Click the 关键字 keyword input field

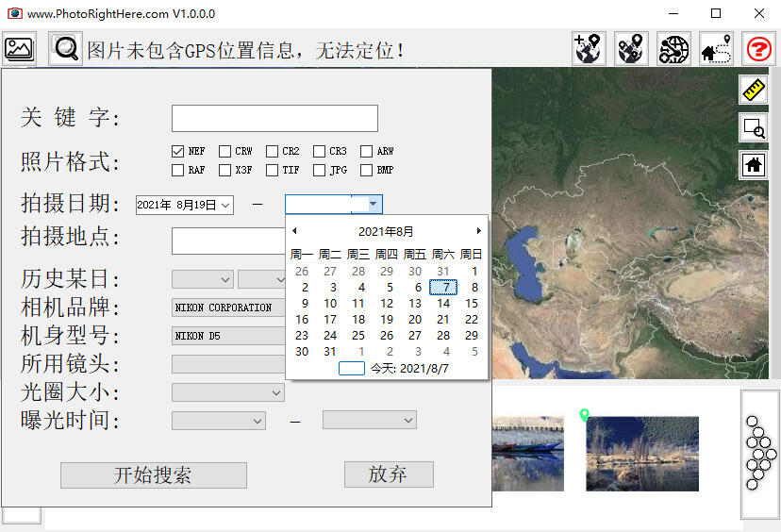coord(274,118)
